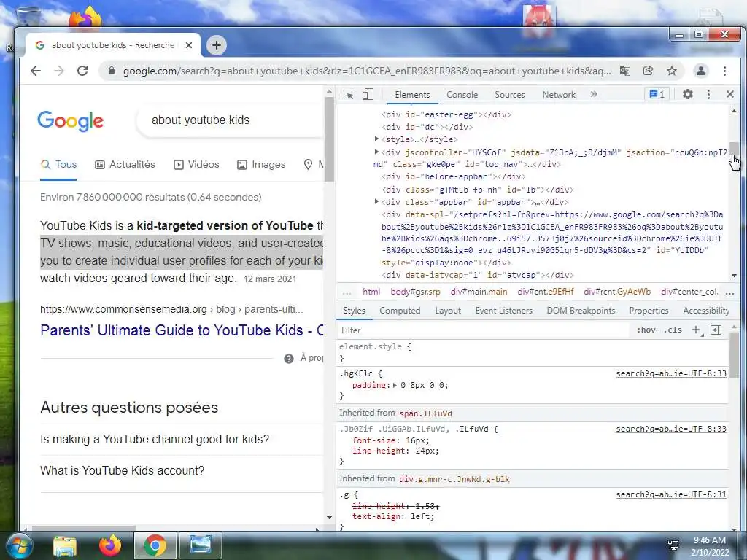The image size is (747, 560).
Task: Open Firefox from the taskbar
Action: point(109,545)
